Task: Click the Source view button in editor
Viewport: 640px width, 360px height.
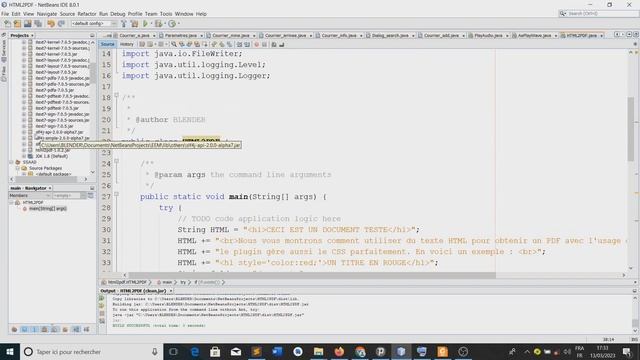Action: point(108,44)
